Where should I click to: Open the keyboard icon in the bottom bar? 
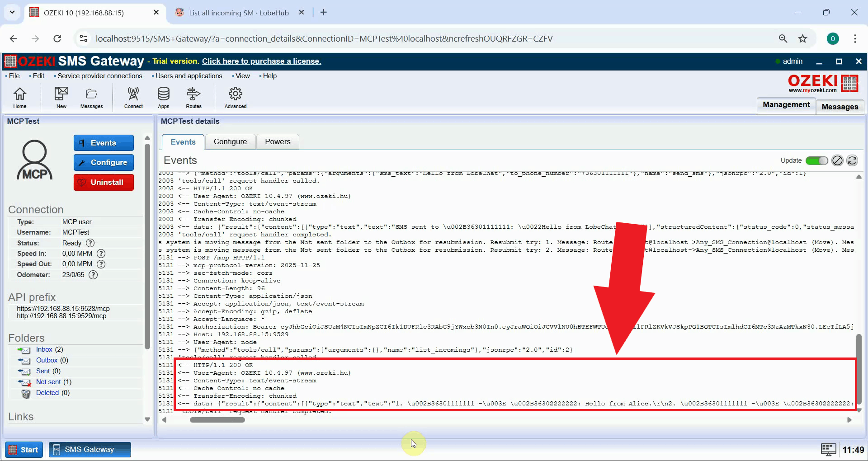coord(828,450)
